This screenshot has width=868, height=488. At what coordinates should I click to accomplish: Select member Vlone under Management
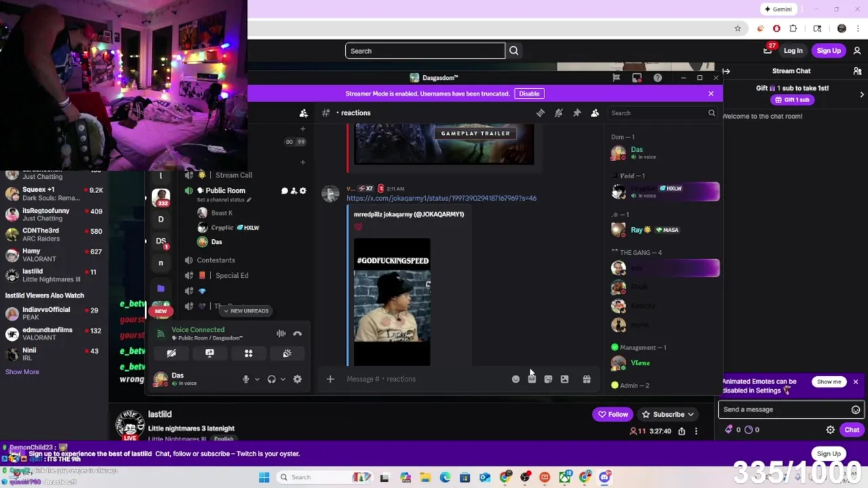coord(665,363)
